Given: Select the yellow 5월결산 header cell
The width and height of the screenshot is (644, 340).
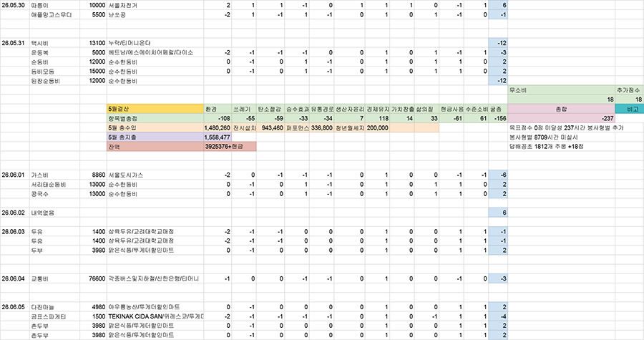Looking at the screenshot, I should point(155,109).
